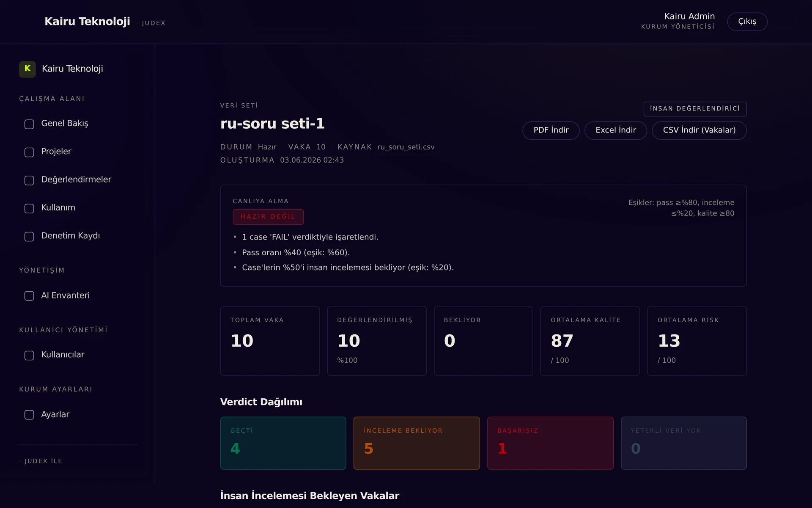Select the İnceleme Bekliyor verdict card
Viewport: 812px width, 508px height.
417,443
